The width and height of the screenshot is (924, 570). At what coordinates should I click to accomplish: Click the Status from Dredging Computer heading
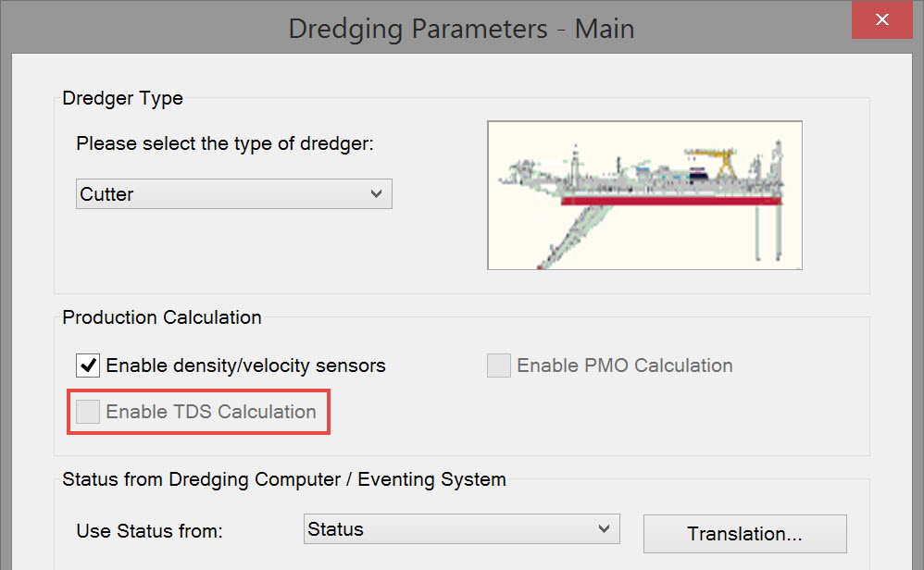(x=283, y=479)
